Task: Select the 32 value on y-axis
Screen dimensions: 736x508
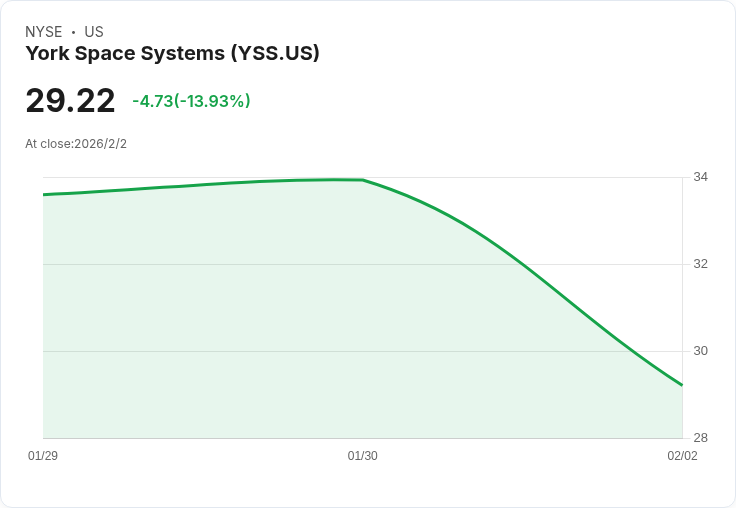Action: (x=701, y=264)
